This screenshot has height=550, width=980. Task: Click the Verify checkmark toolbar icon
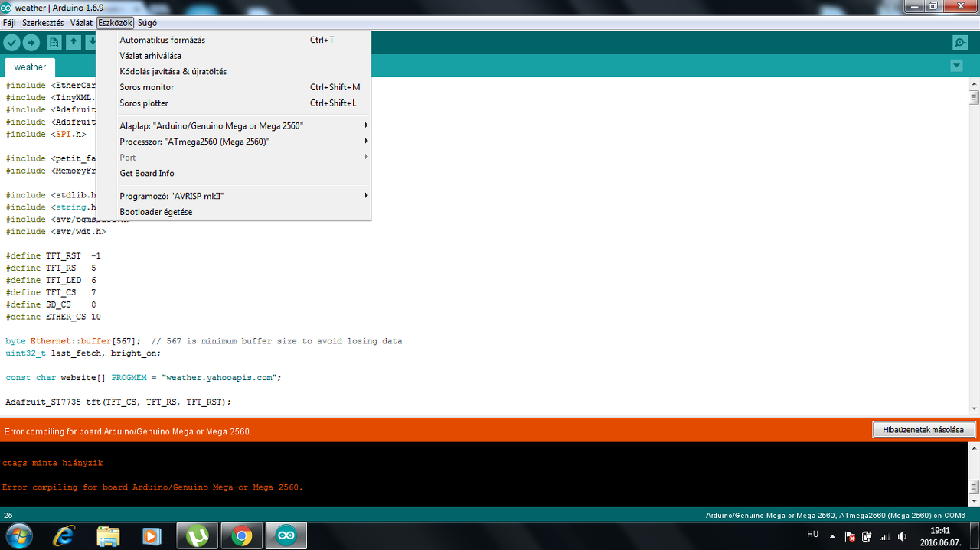point(11,43)
